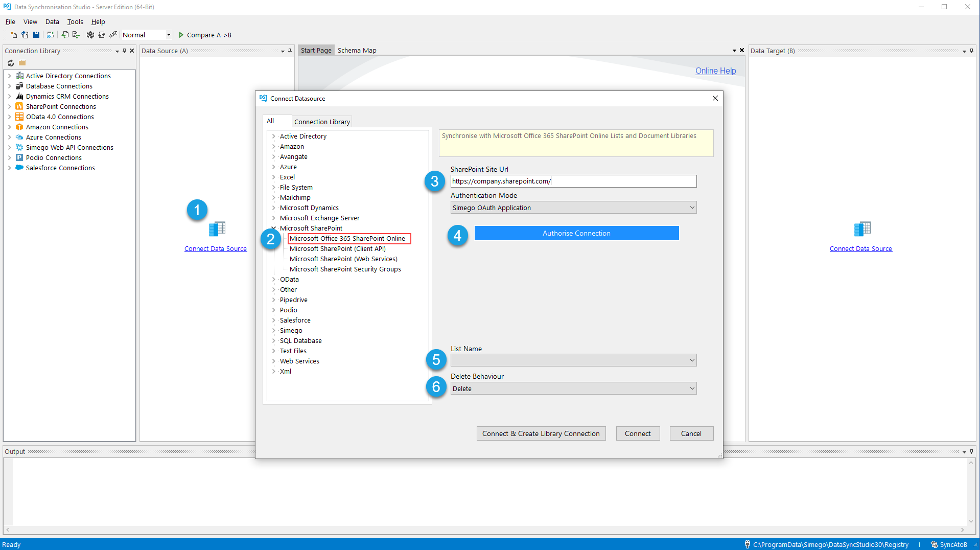
Task: Click the data source icon in the Data Source (A) panel
Action: (217, 229)
